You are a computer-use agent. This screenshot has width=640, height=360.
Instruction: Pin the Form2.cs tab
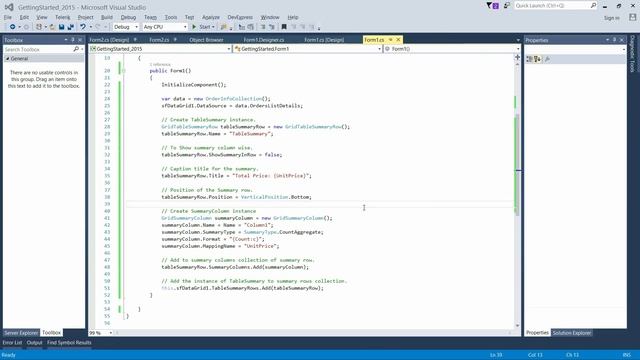coord(175,40)
